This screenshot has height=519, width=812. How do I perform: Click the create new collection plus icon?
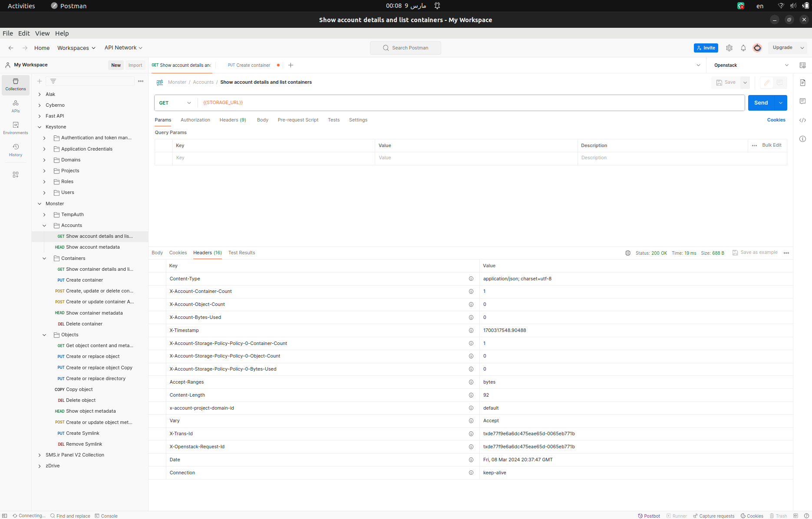point(40,81)
